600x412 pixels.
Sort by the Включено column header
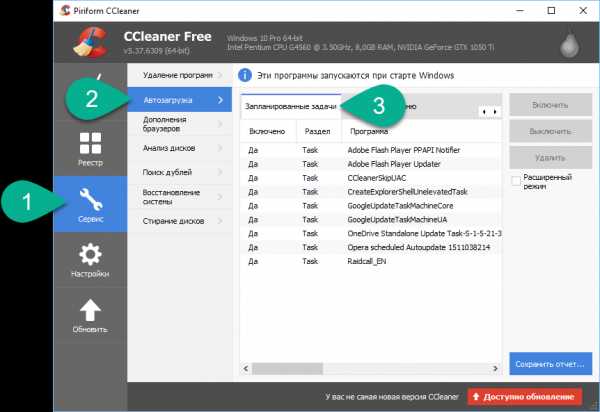[x=268, y=131]
